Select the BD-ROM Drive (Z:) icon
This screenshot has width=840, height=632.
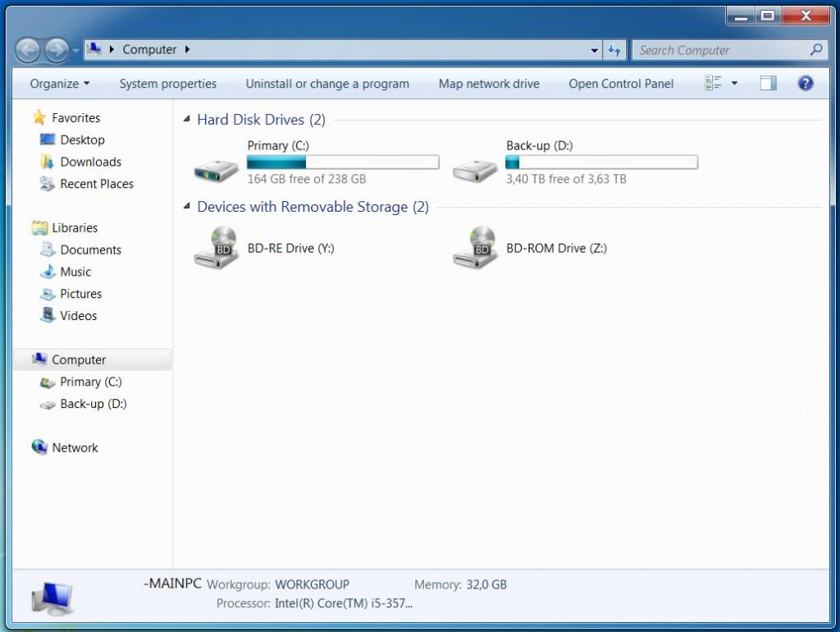pos(475,247)
